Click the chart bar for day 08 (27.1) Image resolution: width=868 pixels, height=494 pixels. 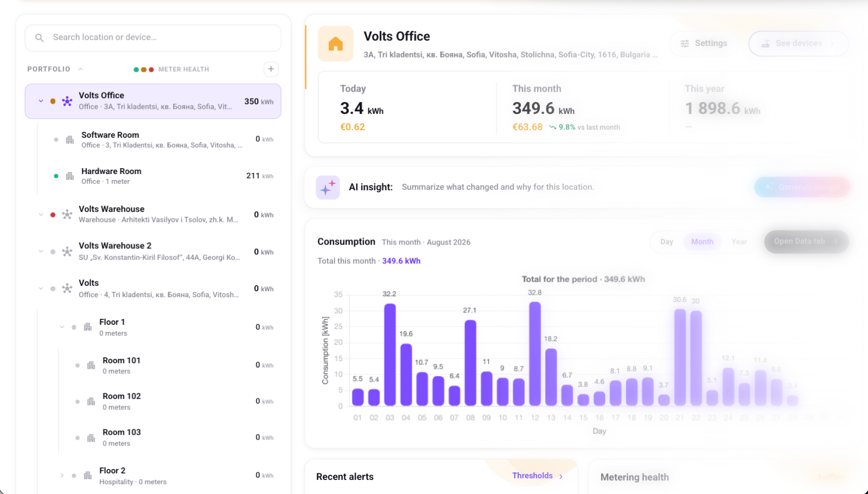click(470, 363)
